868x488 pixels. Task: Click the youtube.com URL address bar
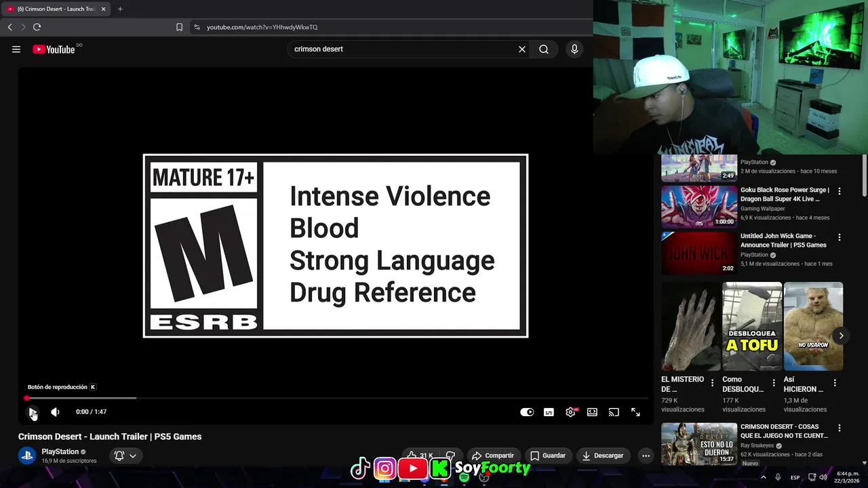point(262,27)
